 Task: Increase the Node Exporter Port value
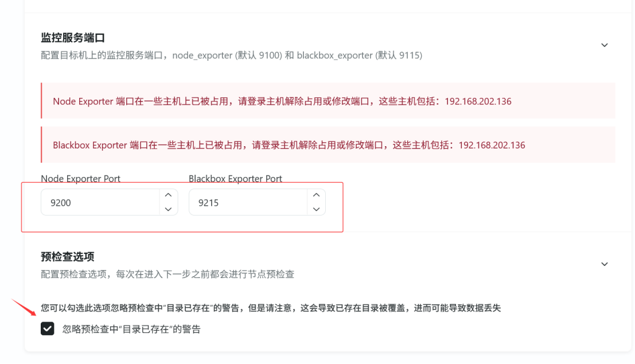(x=167, y=195)
